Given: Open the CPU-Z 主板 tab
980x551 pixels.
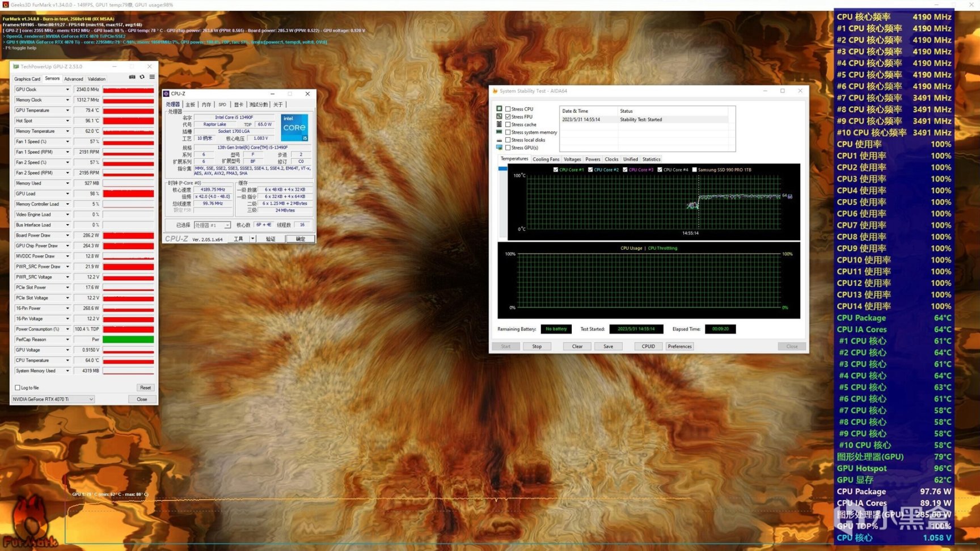Looking at the screenshot, I should [191, 104].
